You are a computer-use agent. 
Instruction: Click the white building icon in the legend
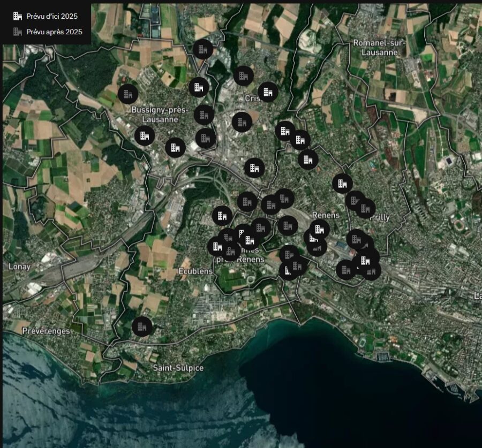18,16
